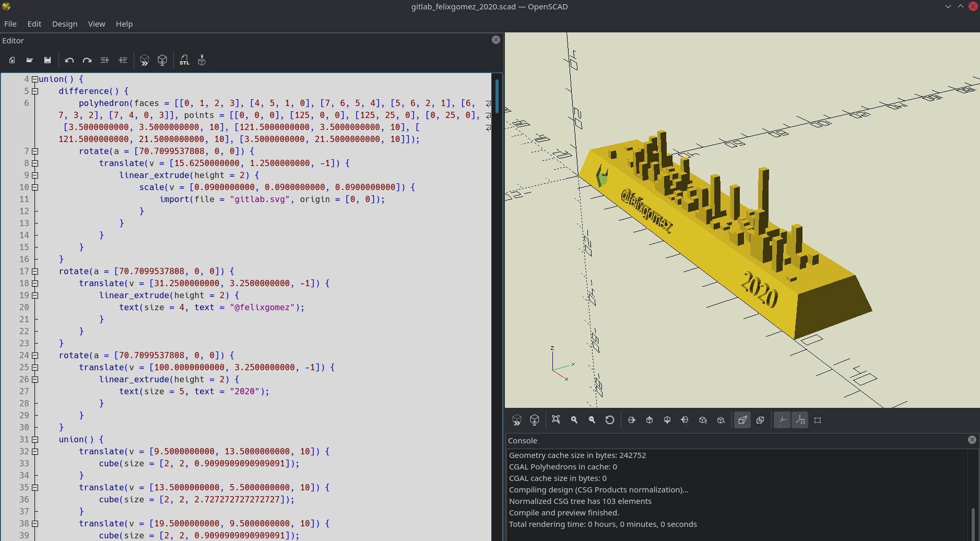Collapse the rotate block at line 24
Image resolution: width=980 pixels, height=541 pixels.
pos(35,356)
